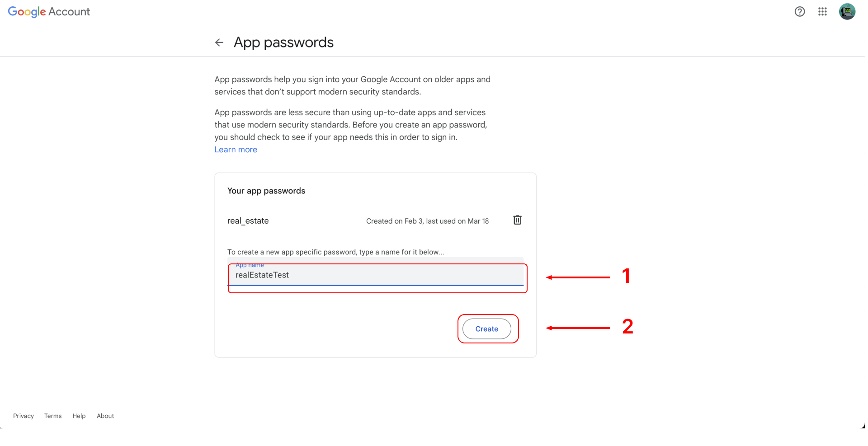Click the Google Account logo

click(x=49, y=12)
